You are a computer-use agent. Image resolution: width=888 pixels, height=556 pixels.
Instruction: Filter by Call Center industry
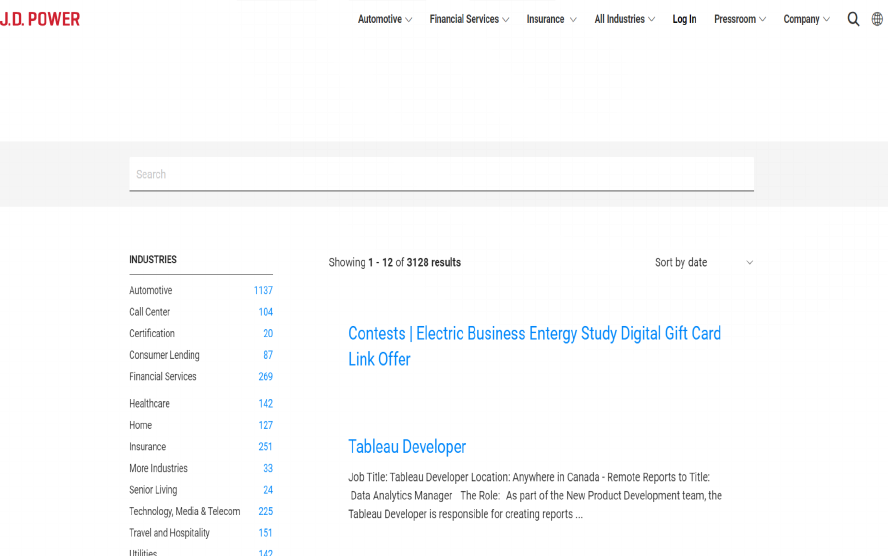point(150,312)
